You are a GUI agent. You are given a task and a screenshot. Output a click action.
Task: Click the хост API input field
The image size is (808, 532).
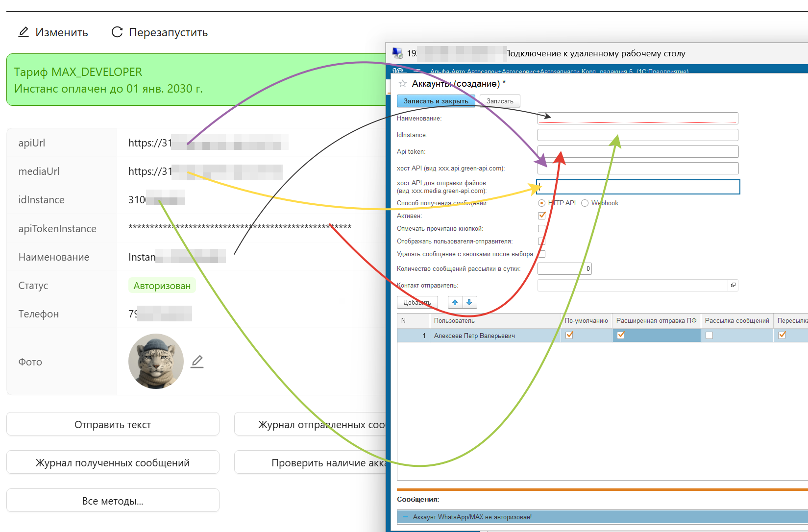pyautogui.click(x=637, y=168)
